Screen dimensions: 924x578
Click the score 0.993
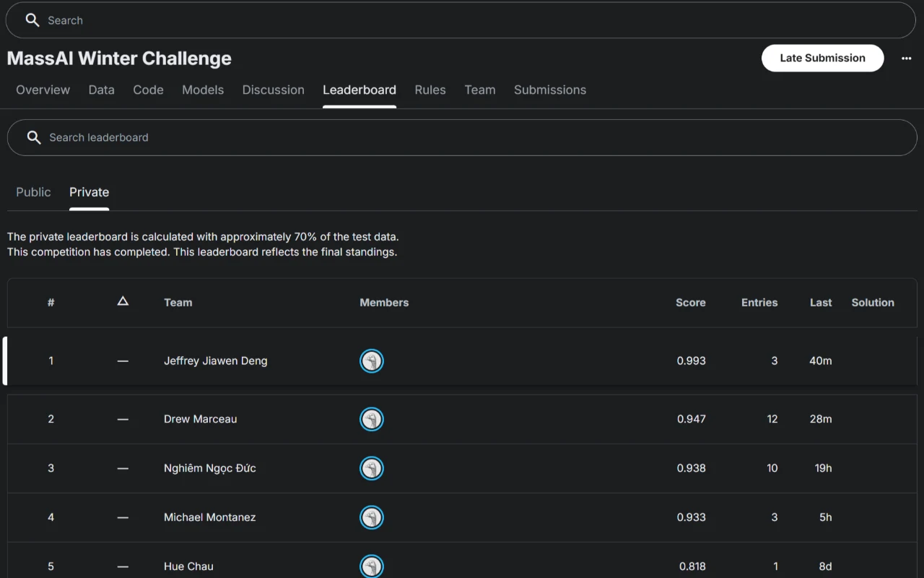(x=692, y=361)
